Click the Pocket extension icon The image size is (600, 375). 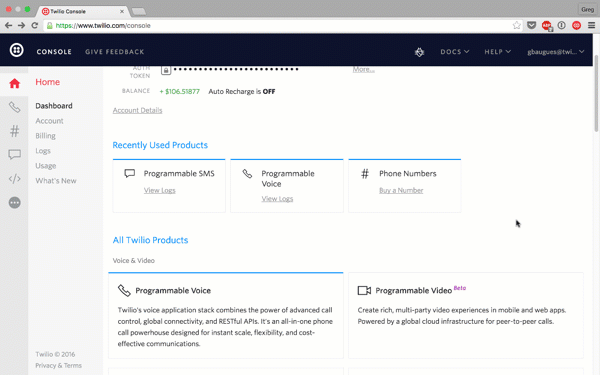[x=532, y=25]
